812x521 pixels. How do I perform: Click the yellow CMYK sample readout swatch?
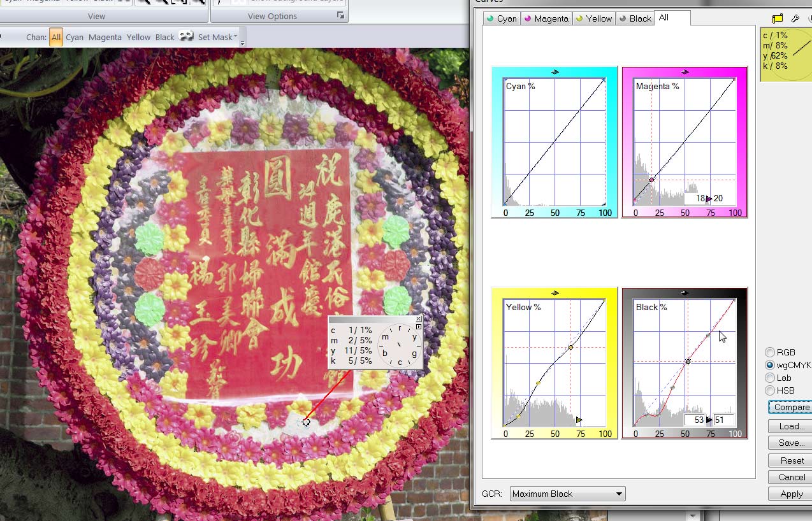[786, 54]
